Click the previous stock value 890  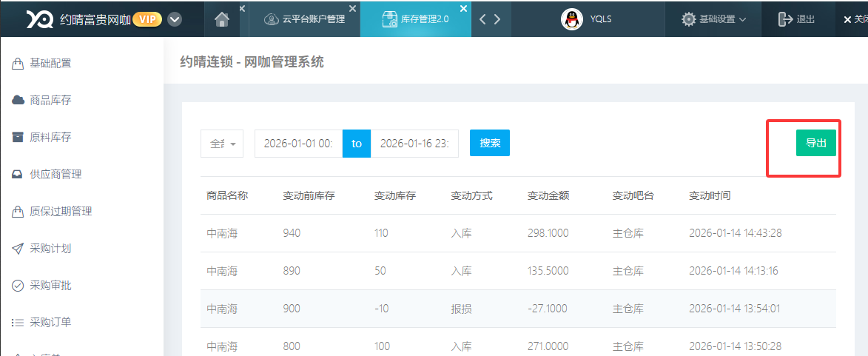(292, 271)
